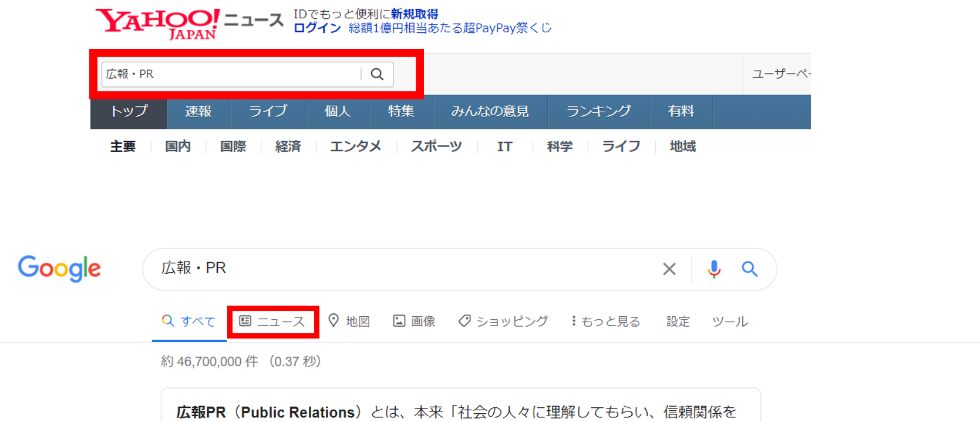Image resolution: width=980 pixels, height=422 pixels.
Task: Clear the Google search with X icon
Action: 669,269
